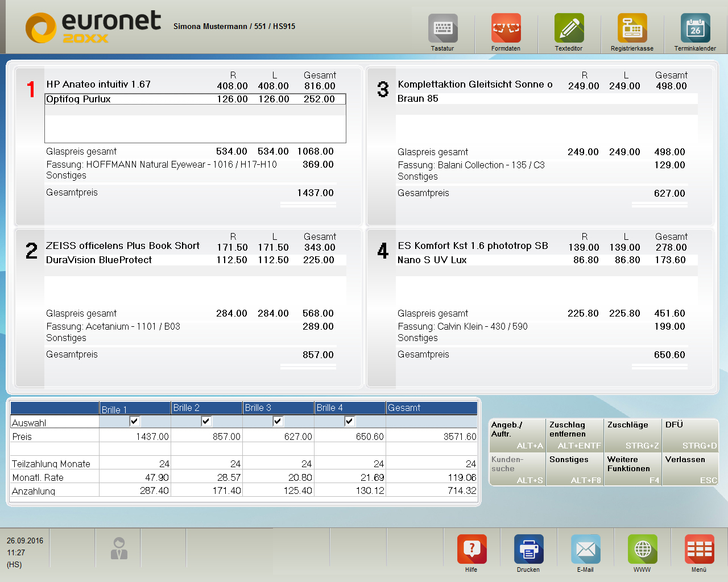The image size is (728, 582).
Task: Click Gesamtpreis value 857.00 in offer 2
Action: (318, 355)
